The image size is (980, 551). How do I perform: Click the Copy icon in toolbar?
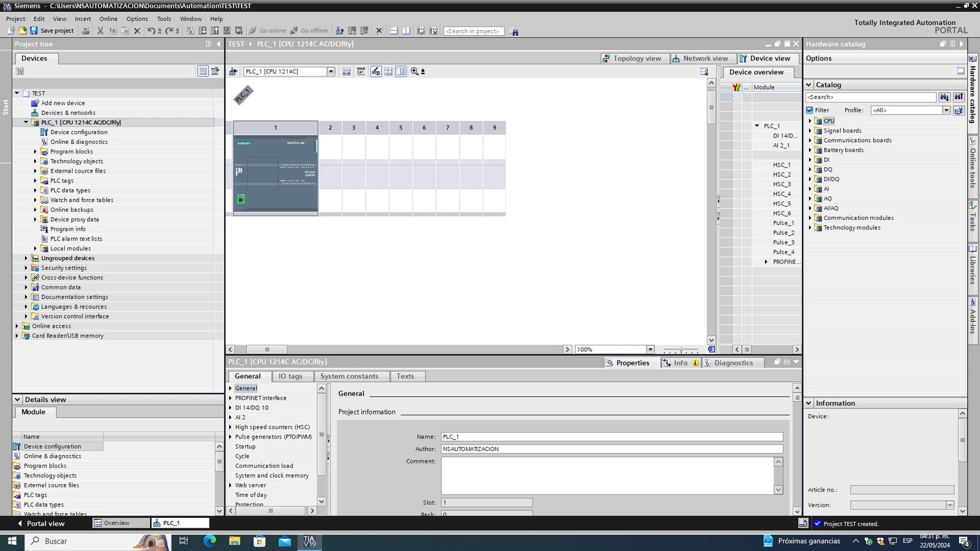(x=113, y=31)
